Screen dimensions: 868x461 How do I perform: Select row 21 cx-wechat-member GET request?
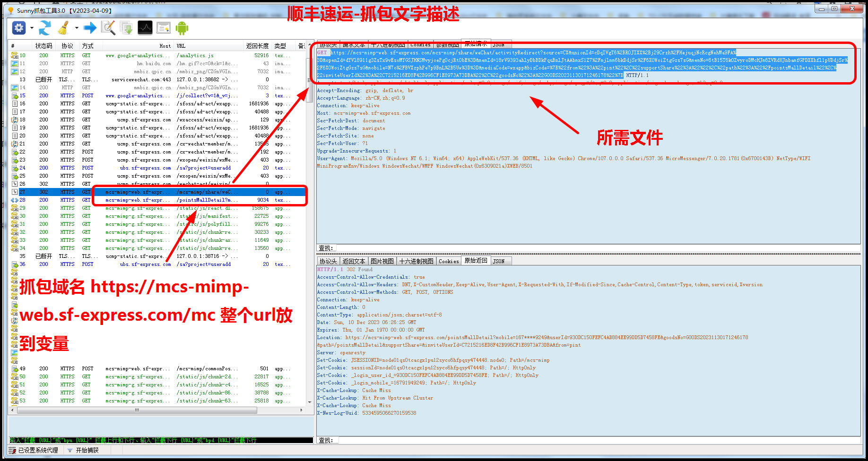coord(158,144)
